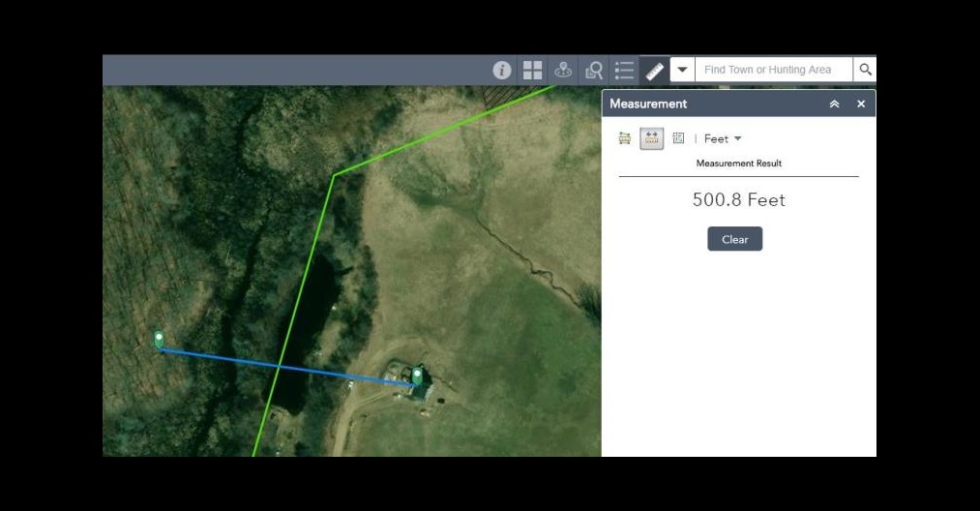Open the Feet units dropdown
The height and width of the screenshot is (511, 980).
(x=723, y=138)
